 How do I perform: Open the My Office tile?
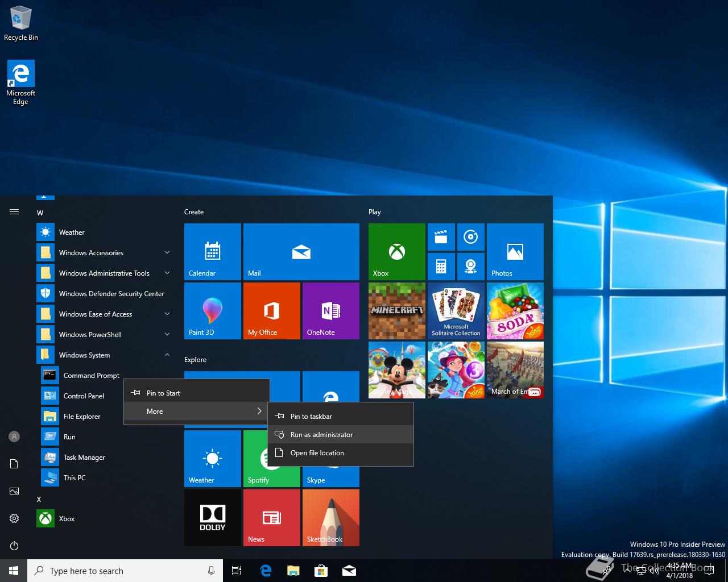pyautogui.click(x=272, y=311)
